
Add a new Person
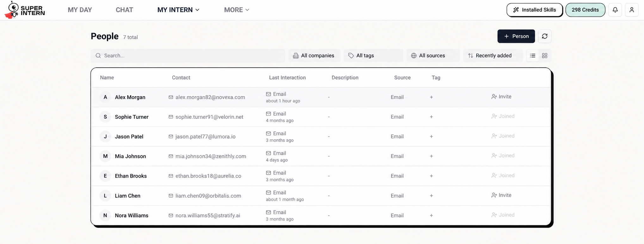click(x=516, y=36)
